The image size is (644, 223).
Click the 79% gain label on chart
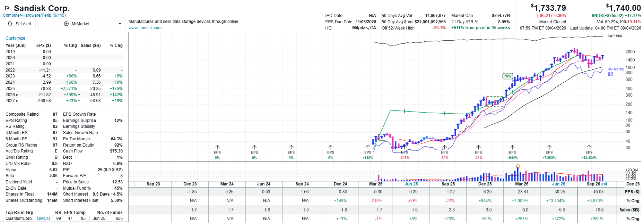click(x=507, y=76)
